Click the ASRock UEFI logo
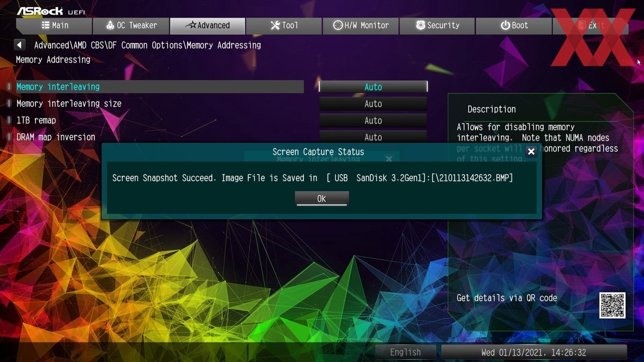The image size is (644, 362). (51, 10)
